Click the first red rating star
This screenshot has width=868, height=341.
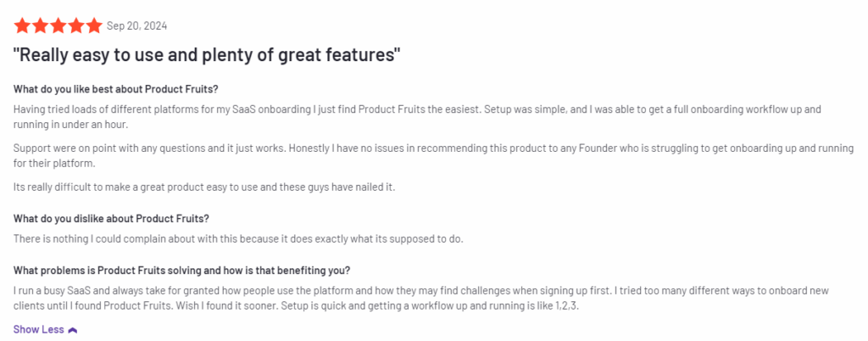23,25
